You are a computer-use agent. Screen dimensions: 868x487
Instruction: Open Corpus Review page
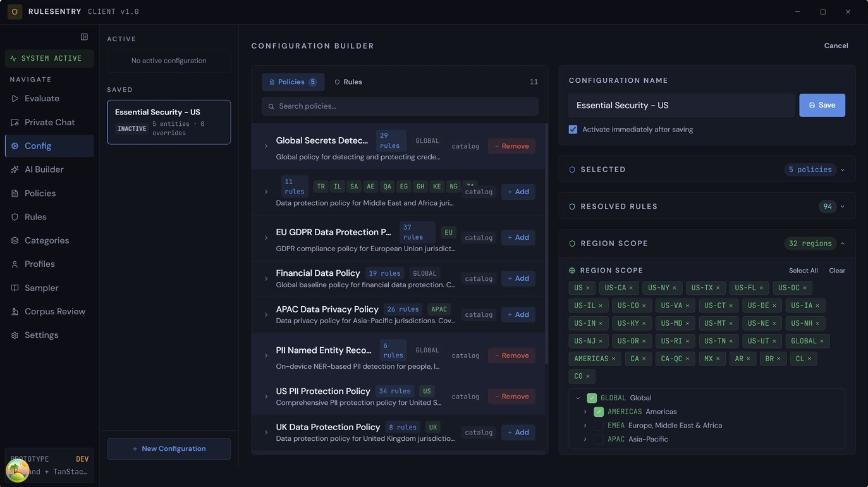49,312
